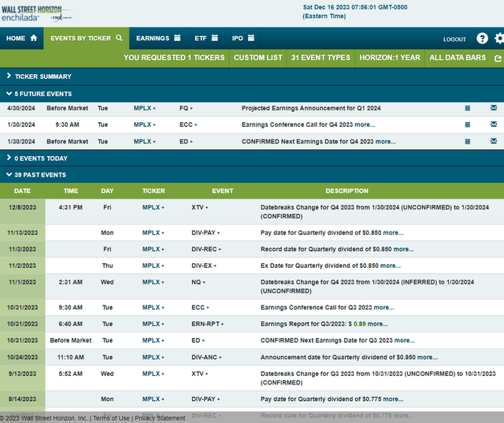This screenshot has width=504, height=423.
Task: Collapse the 39 Past Events section
Action: (252, 175)
